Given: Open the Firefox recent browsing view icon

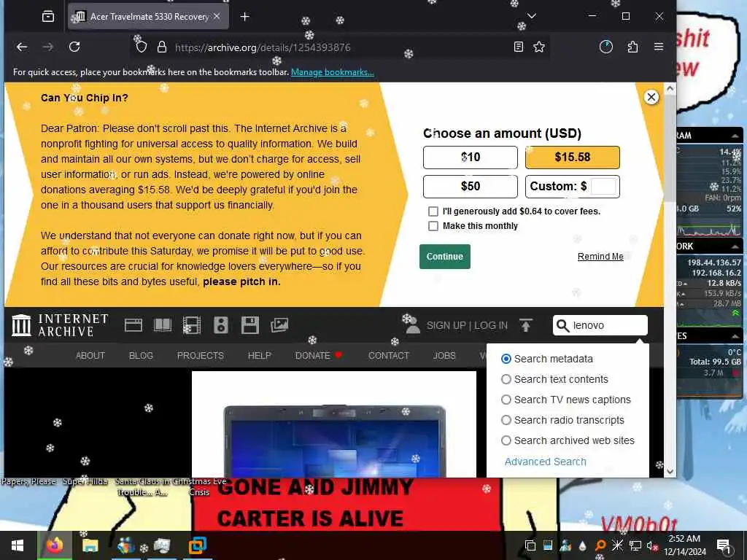Looking at the screenshot, I should pos(47,17).
